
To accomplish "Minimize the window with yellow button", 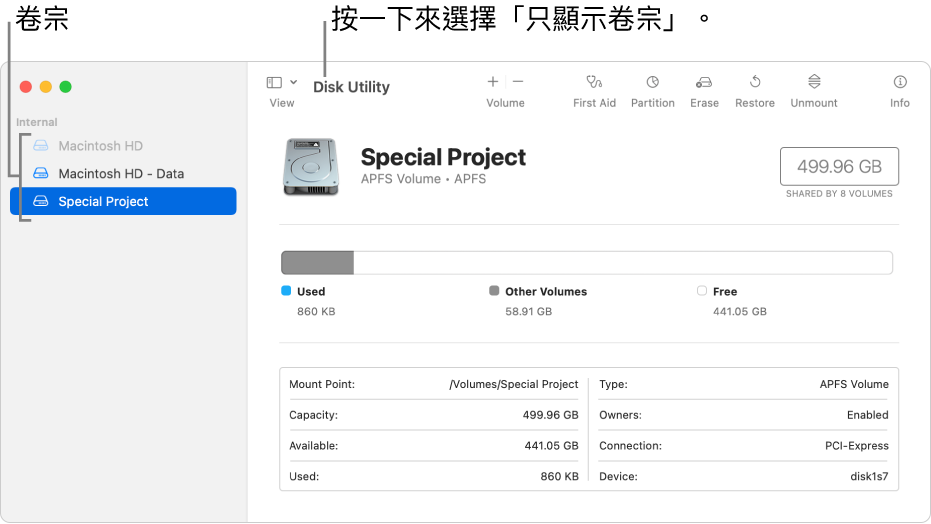I will click(x=46, y=87).
